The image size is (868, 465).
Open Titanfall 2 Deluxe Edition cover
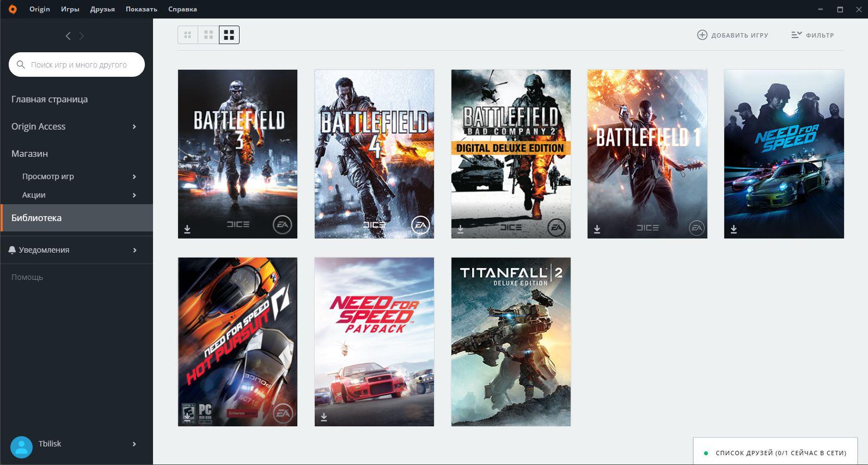pos(511,341)
